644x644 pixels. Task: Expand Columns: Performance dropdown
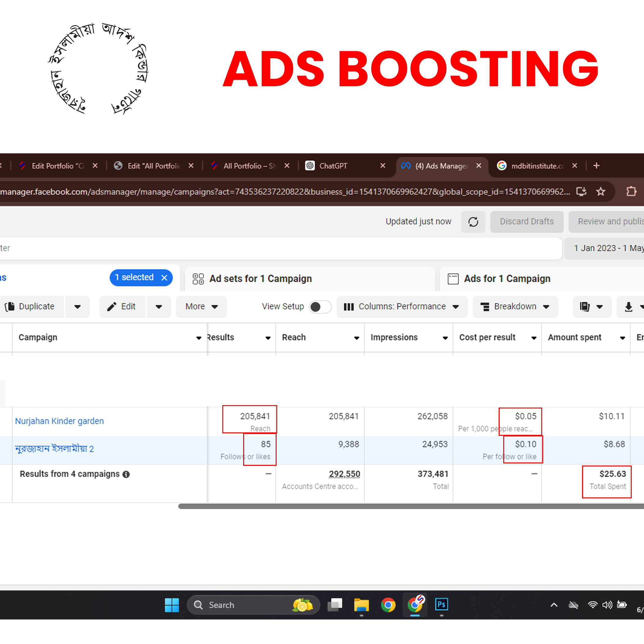click(402, 307)
